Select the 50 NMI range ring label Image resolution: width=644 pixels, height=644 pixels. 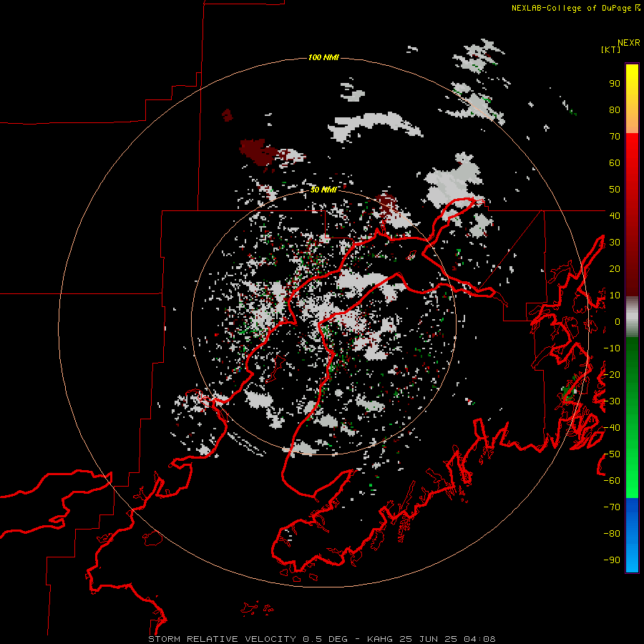[323, 190]
